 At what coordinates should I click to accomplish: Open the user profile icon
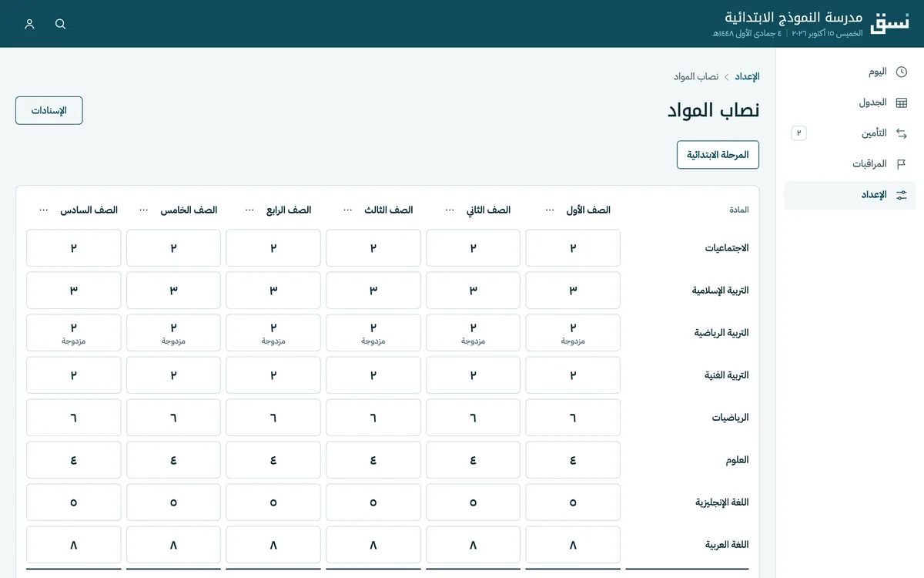pyautogui.click(x=29, y=24)
